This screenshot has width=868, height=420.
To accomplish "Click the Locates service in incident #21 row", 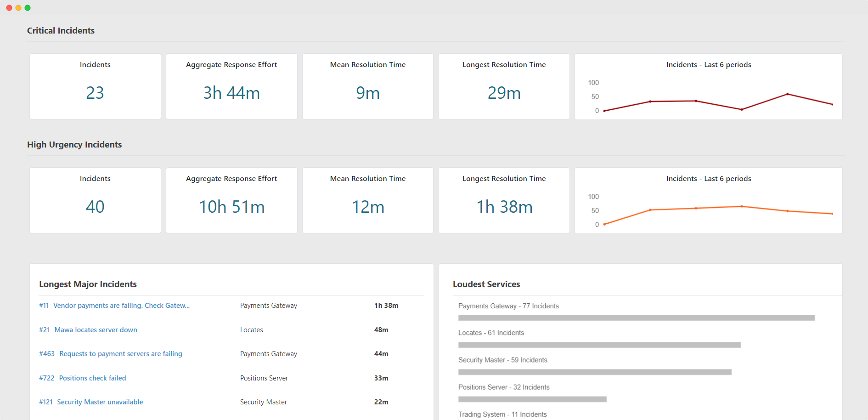I will (252, 330).
